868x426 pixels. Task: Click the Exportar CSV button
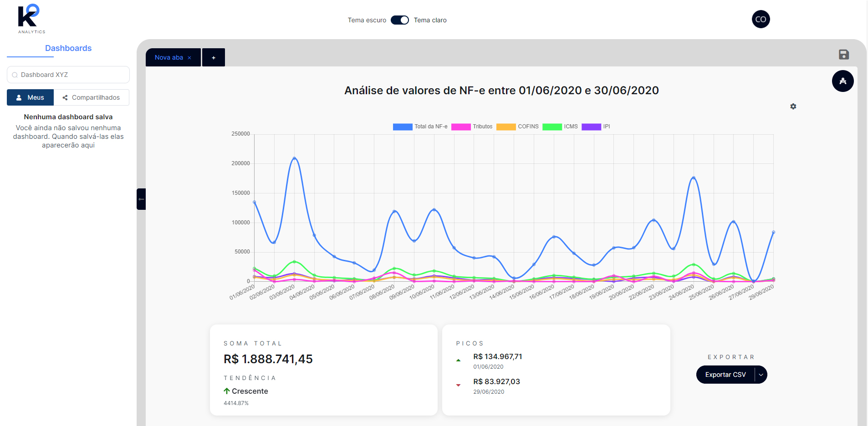(x=725, y=375)
